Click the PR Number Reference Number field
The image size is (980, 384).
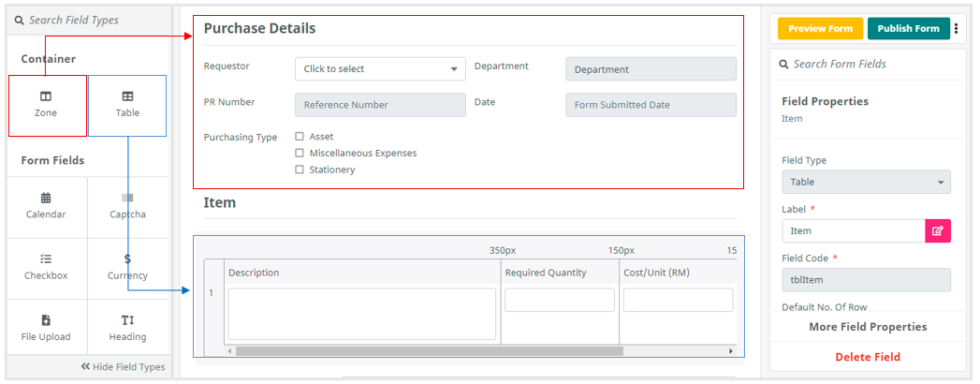[x=380, y=105]
